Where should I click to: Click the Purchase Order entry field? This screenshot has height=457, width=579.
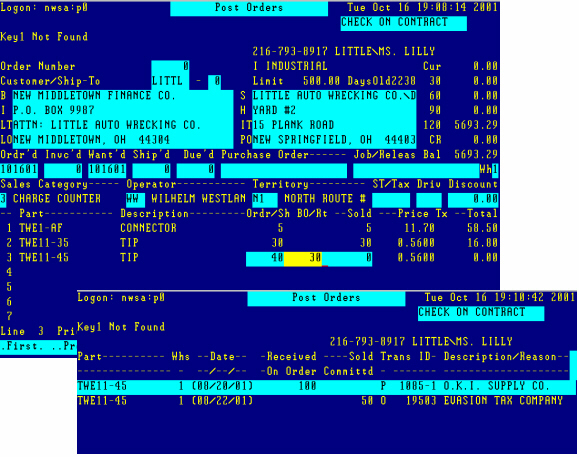(284, 170)
